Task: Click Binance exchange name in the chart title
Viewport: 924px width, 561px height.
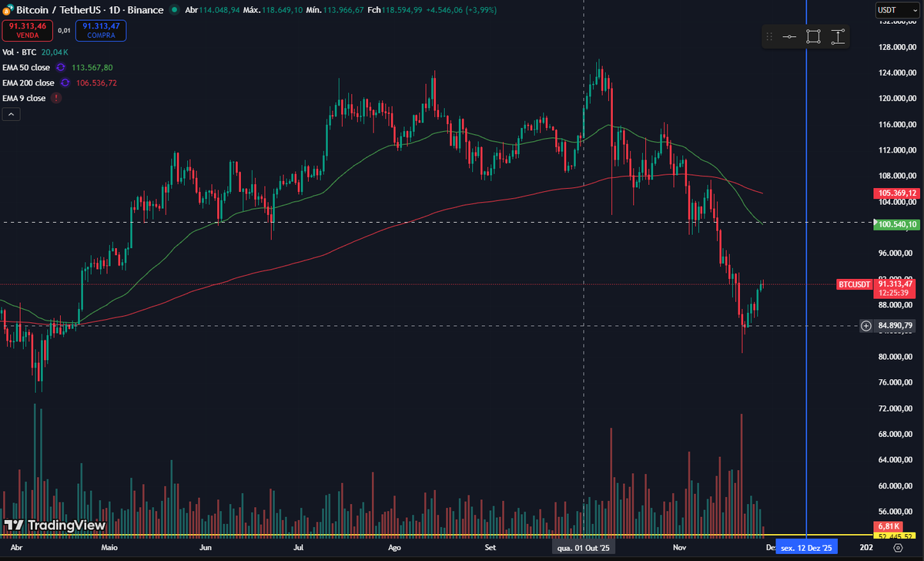Action: pos(146,10)
